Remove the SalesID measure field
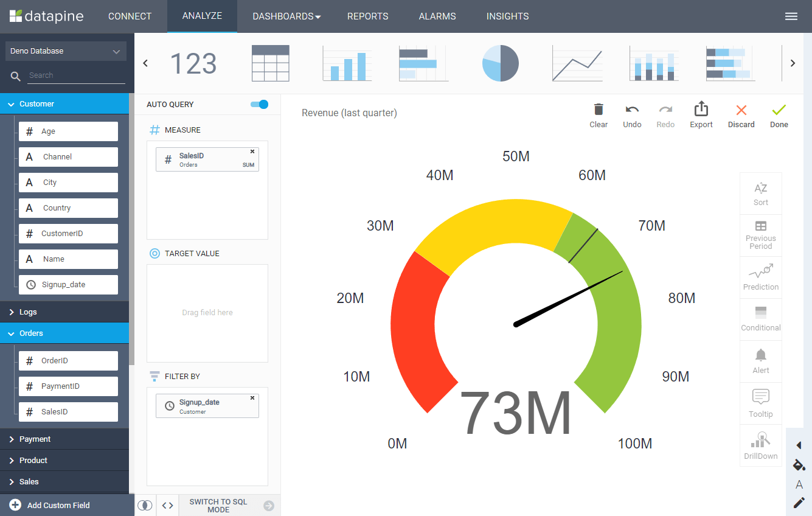This screenshot has height=516, width=812. (x=252, y=152)
